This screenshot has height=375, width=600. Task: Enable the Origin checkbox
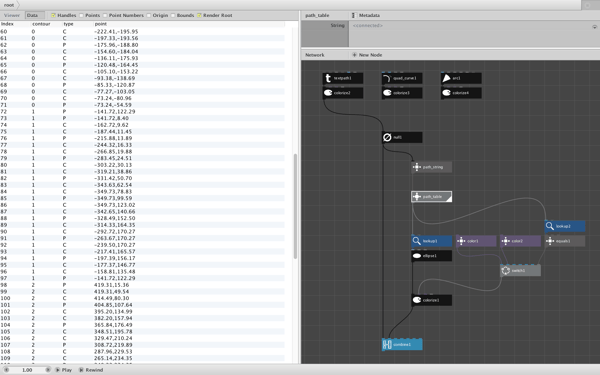pyautogui.click(x=149, y=15)
